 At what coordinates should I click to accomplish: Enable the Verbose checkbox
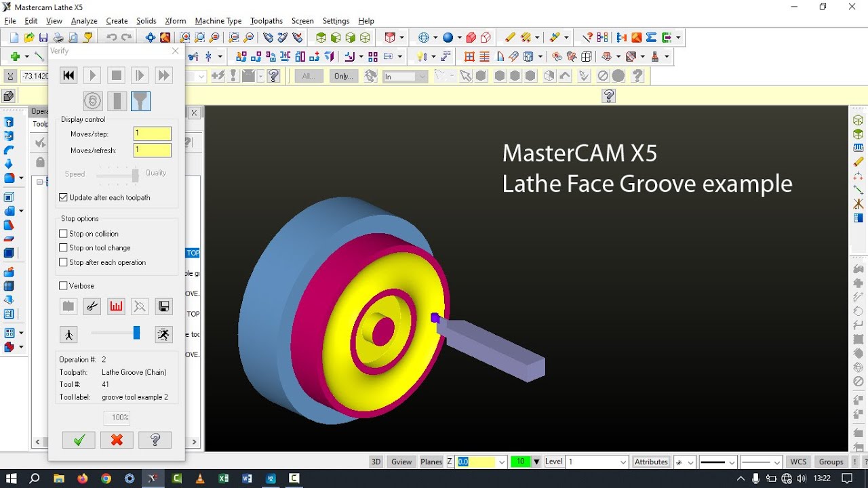[63, 285]
